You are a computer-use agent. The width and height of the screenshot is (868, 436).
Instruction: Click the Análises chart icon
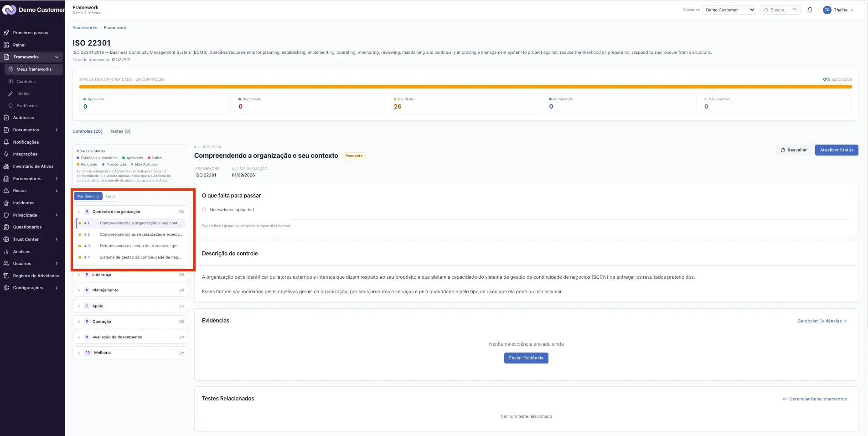[6, 252]
